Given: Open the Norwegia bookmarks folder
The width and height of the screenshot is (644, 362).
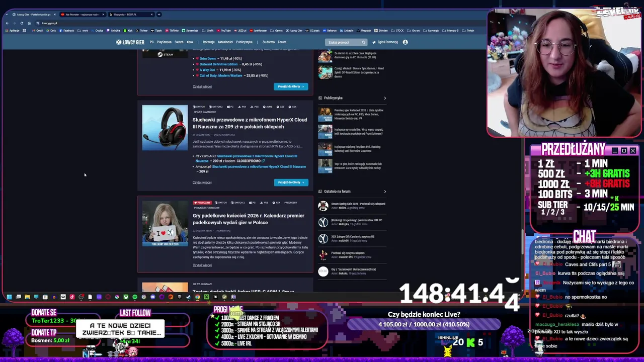Looking at the screenshot, I should pyautogui.click(x=431, y=31).
